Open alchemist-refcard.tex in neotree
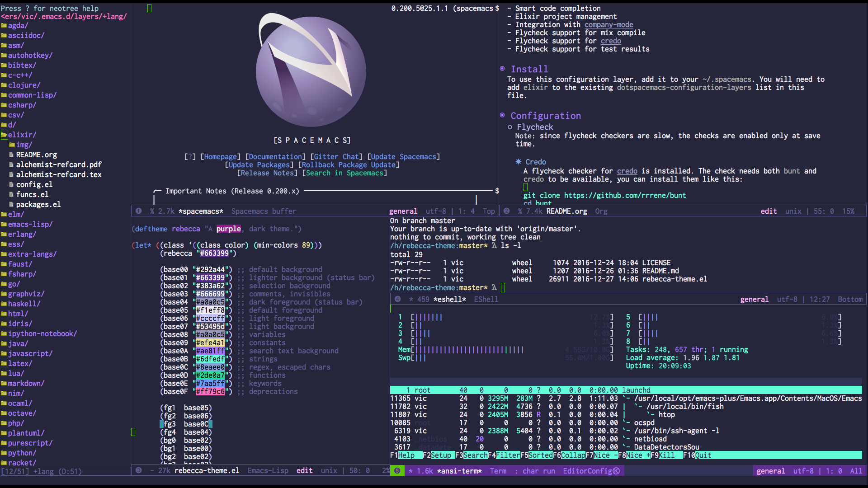868x488 pixels. [x=59, y=175]
